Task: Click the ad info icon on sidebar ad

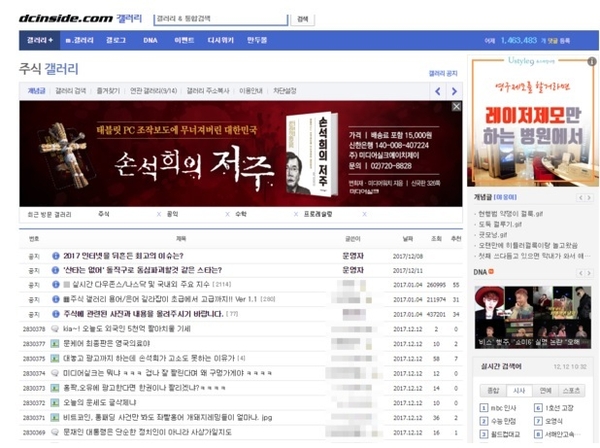Action: (592, 61)
